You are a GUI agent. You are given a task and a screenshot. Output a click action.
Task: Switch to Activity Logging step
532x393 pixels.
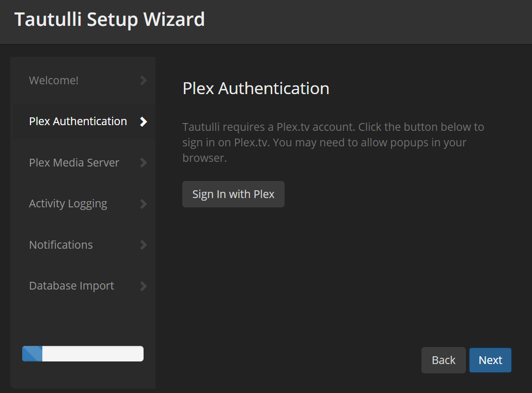tap(68, 204)
